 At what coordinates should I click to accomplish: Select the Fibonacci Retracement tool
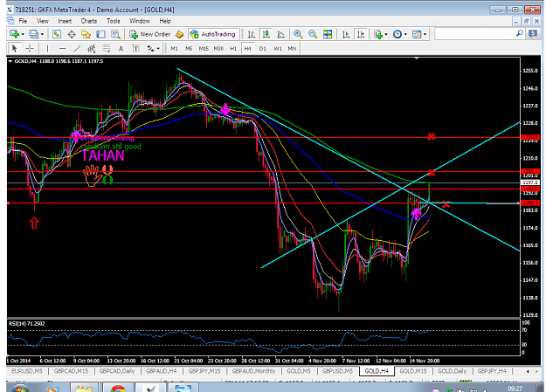(x=107, y=48)
